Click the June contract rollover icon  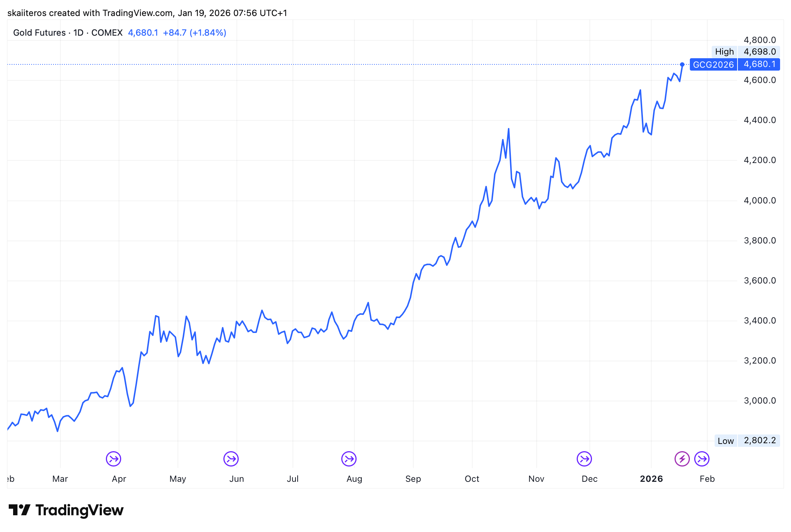231,458
